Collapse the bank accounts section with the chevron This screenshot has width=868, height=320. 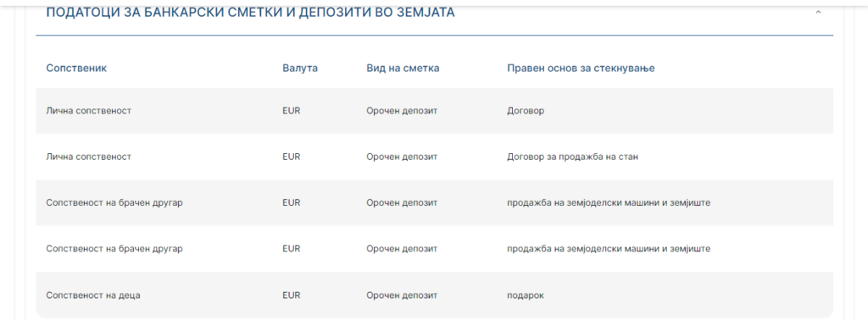click(x=818, y=12)
